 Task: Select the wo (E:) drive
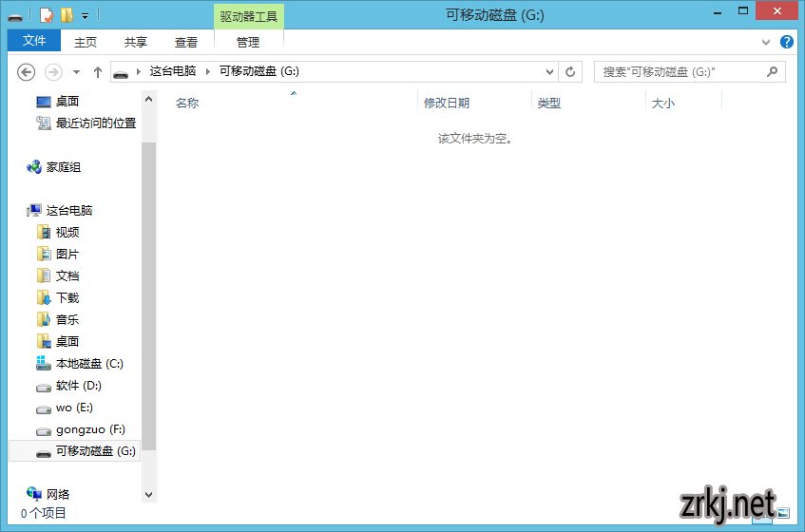click(74, 408)
